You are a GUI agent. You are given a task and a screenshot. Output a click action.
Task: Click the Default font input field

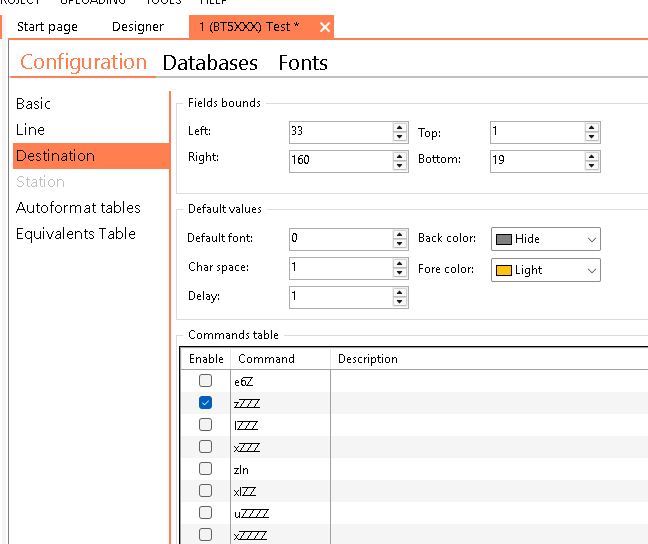pos(341,239)
